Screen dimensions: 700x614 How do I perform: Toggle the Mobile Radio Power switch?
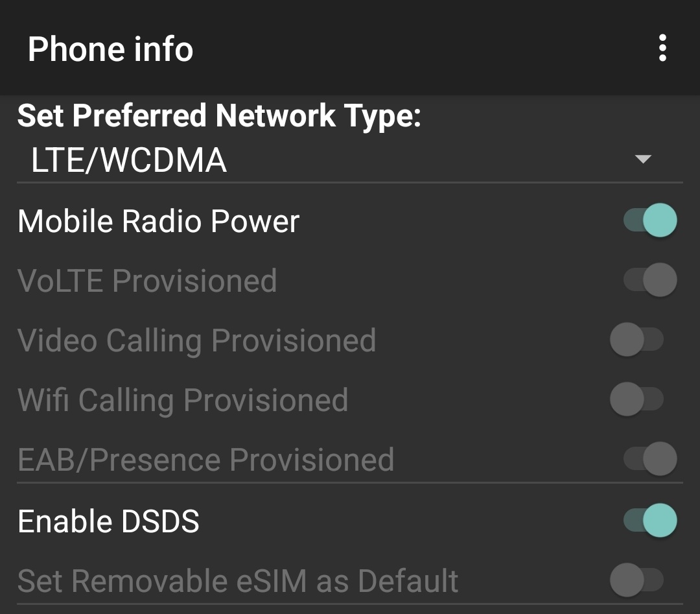coord(649,220)
